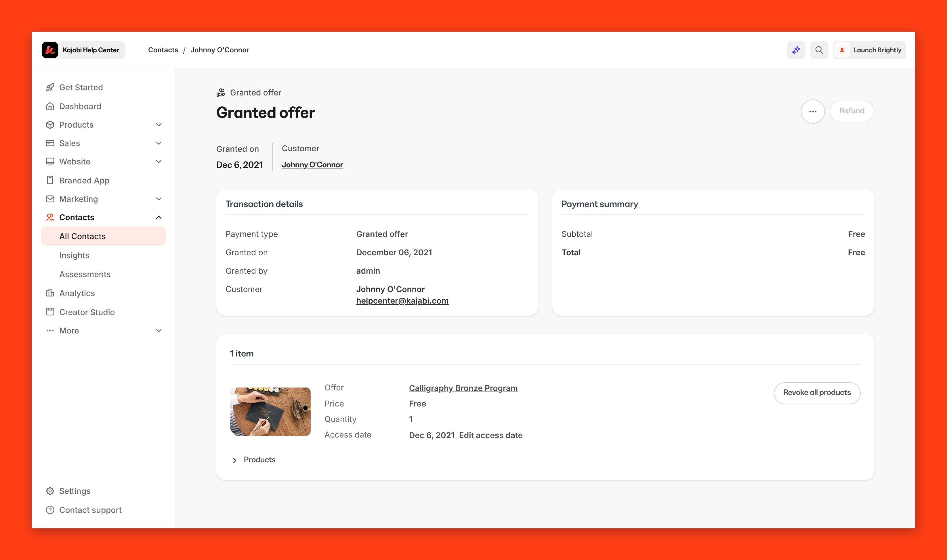Viewport: 947px width, 560px height.
Task: Open the Calligraphy Bronze Program offer link
Action: pyautogui.click(x=463, y=388)
